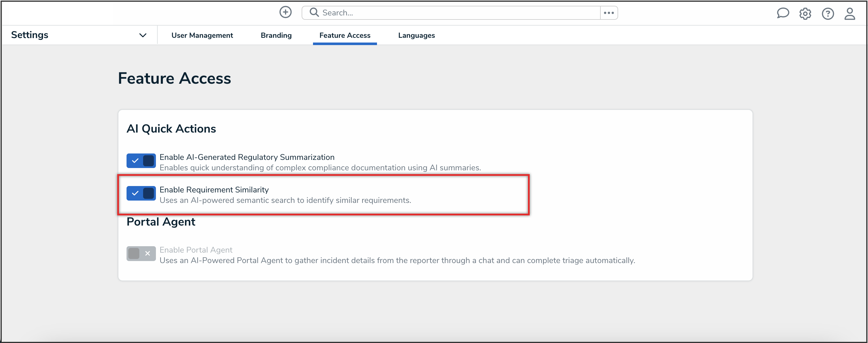Open the settings gear icon
The image size is (868, 343).
pyautogui.click(x=805, y=14)
